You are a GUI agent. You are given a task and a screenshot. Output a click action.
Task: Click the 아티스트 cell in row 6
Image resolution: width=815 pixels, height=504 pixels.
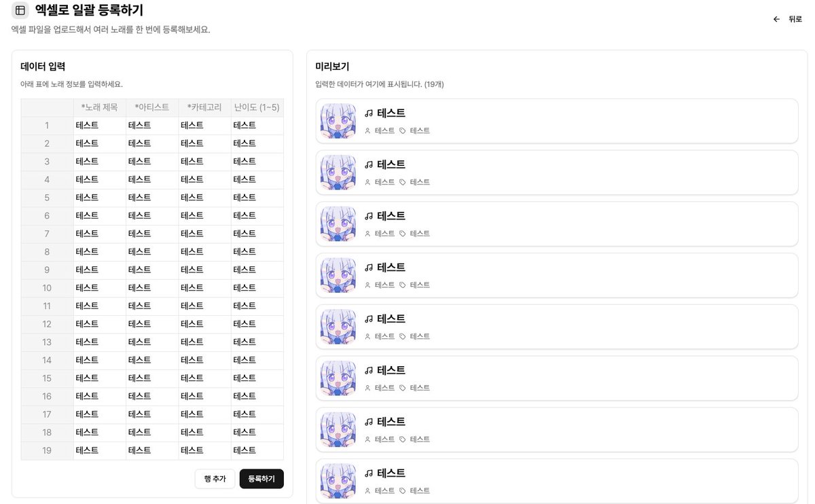pos(152,216)
